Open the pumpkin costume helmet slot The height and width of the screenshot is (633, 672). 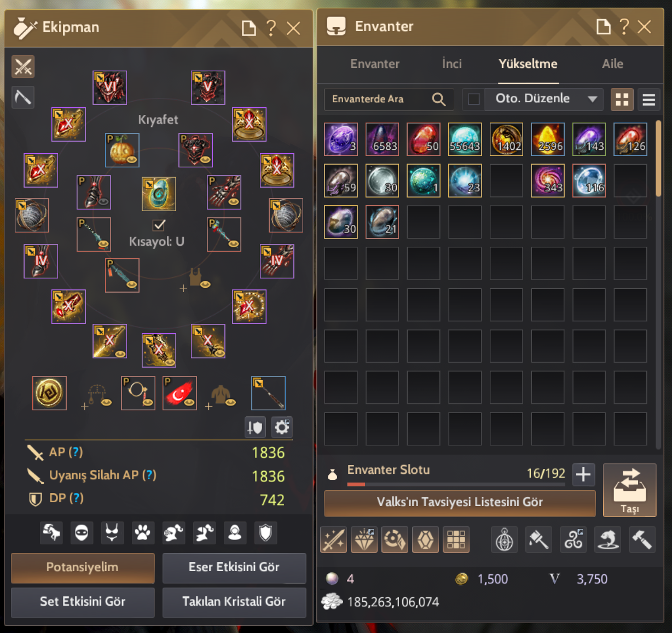click(x=122, y=150)
